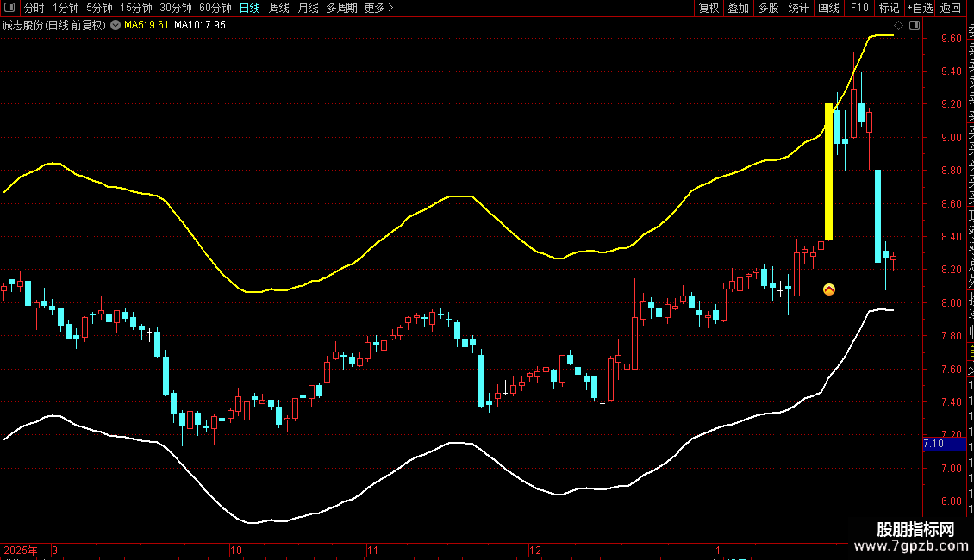The height and width of the screenshot is (560, 974).
Task: Switch to 分时 intraday view
Action: pyautogui.click(x=34, y=8)
